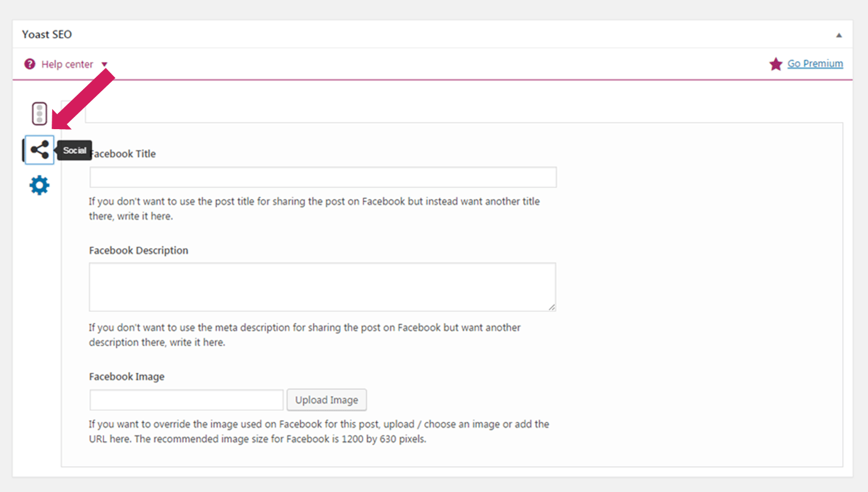This screenshot has width=868, height=492.
Task: Click the Help center question mark icon
Action: click(x=29, y=64)
